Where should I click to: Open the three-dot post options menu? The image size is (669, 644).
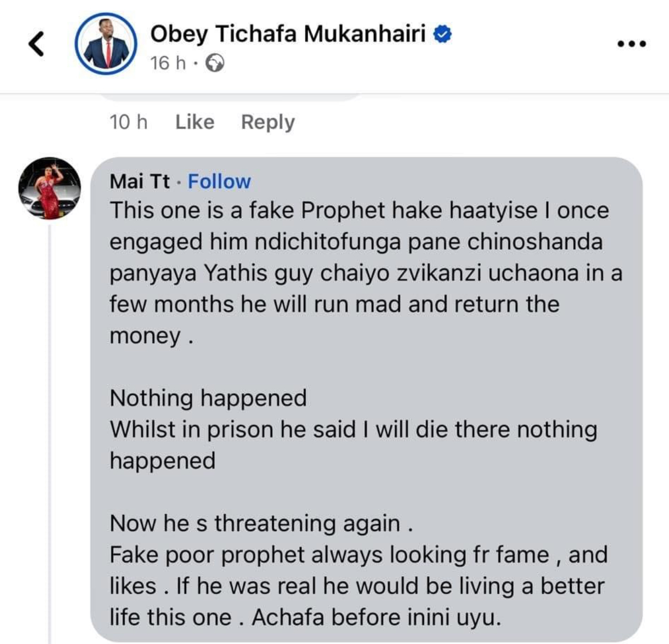tap(632, 44)
